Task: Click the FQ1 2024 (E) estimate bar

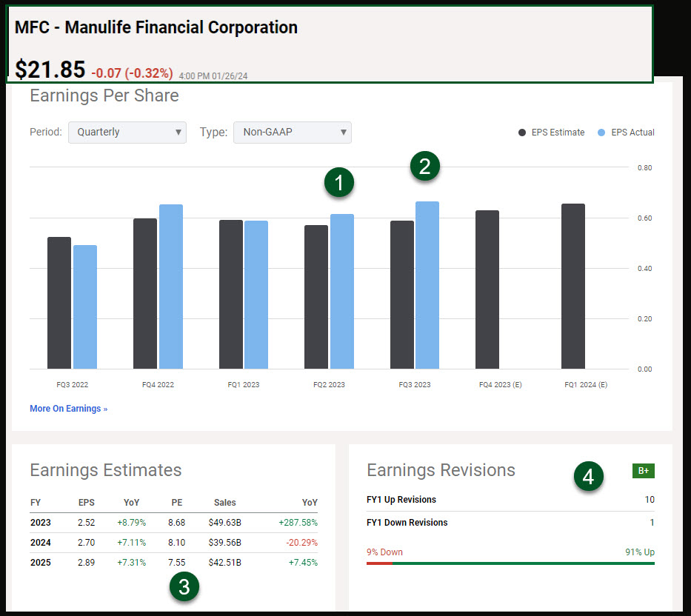Action: 573,287
